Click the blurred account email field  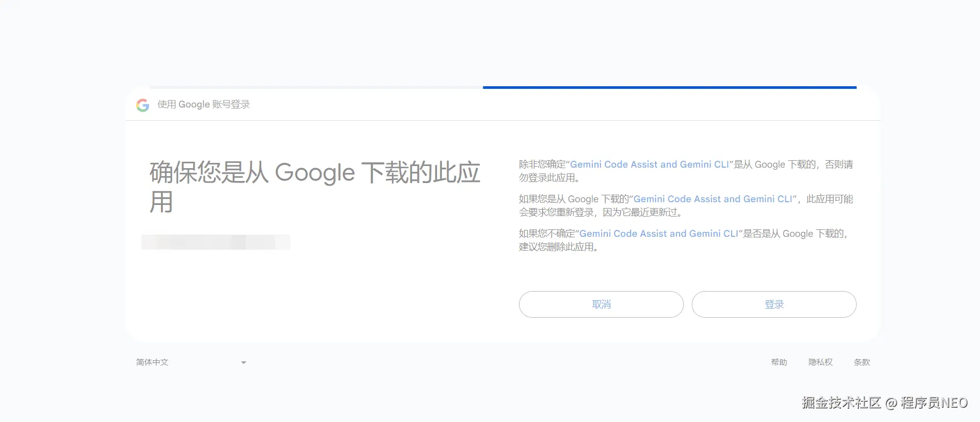pos(215,242)
